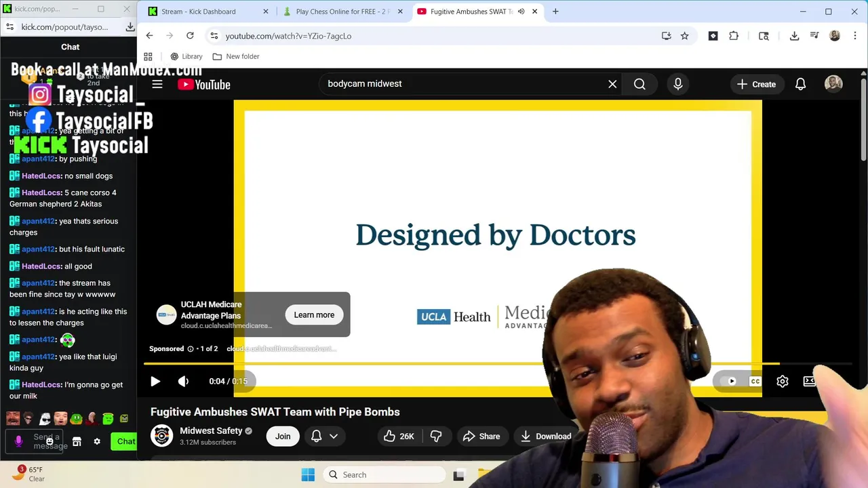This screenshot has width=868, height=488.
Task: Open the Library bookmark
Action: (186, 56)
